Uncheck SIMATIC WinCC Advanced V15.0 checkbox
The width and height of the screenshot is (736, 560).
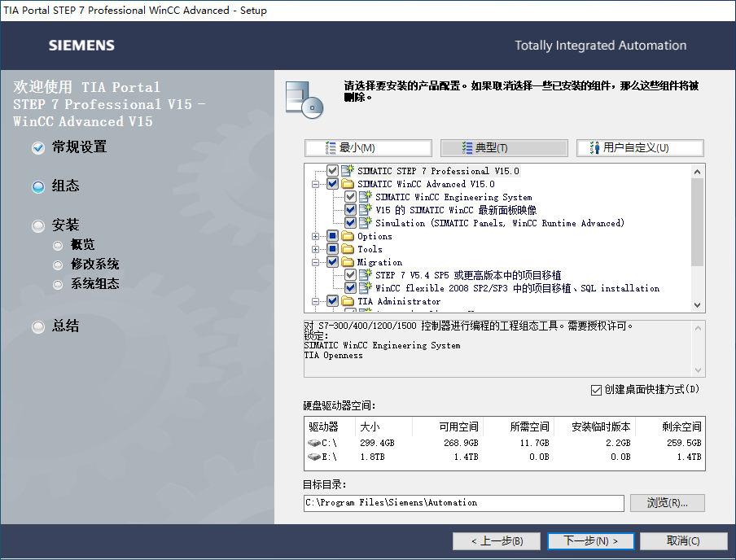tap(332, 183)
